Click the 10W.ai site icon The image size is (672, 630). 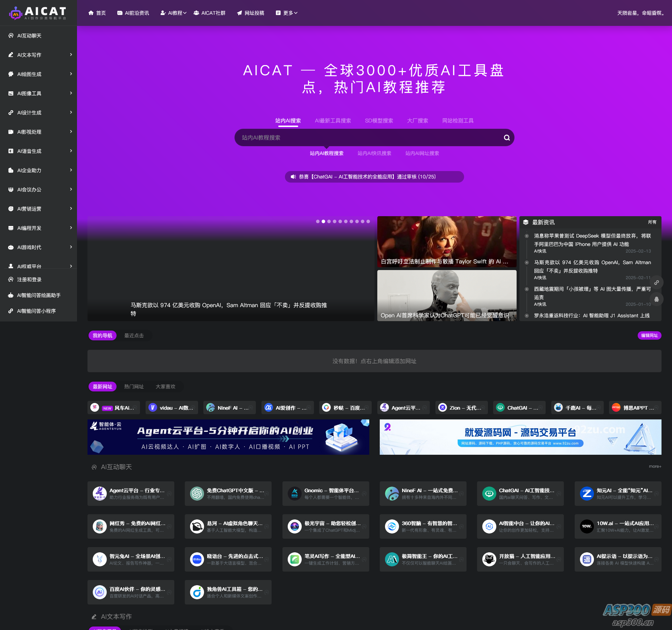587,526
